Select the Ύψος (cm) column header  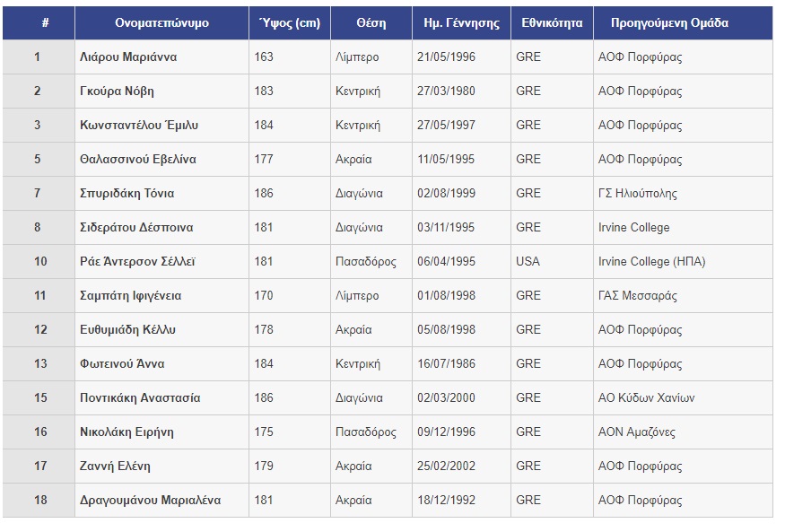[x=290, y=23]
